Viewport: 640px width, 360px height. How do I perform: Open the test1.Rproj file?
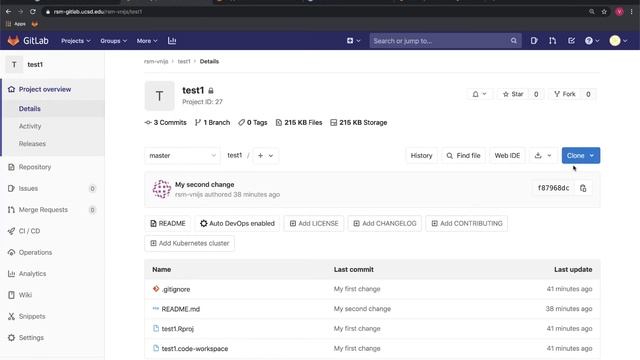(x=178, y=329)
